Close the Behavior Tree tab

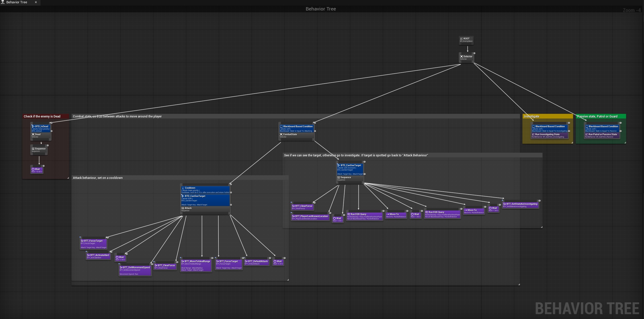[x=36, y=2]
